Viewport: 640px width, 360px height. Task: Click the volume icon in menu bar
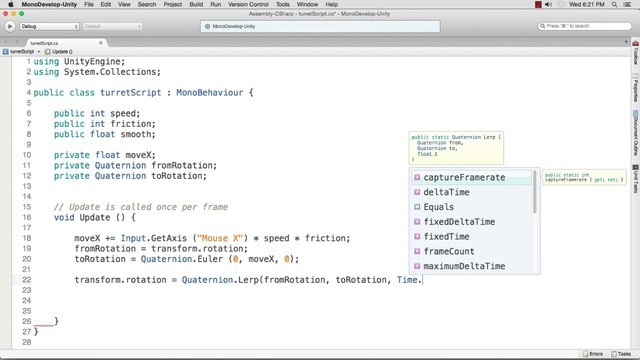pos(549,4)
